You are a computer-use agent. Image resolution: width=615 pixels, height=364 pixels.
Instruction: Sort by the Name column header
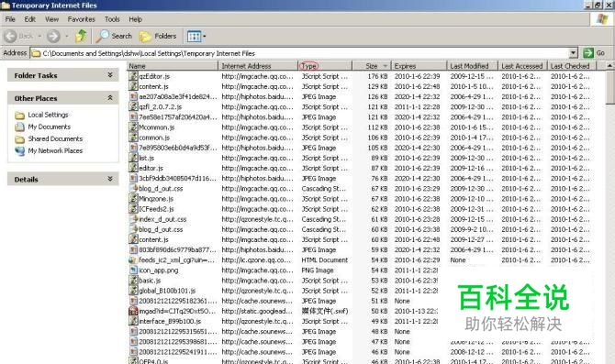[x=173, y=66]
